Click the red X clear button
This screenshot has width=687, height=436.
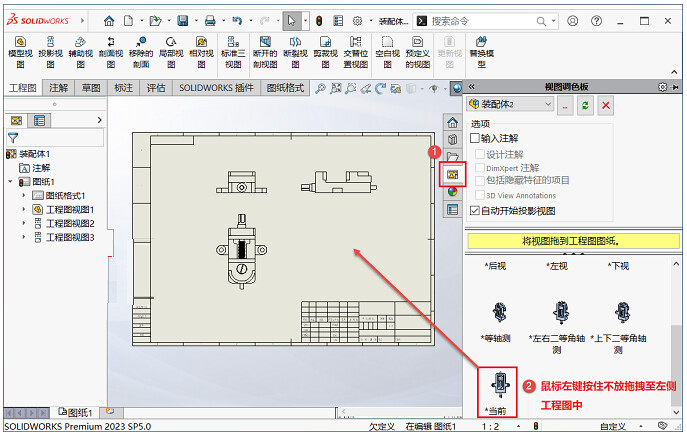point(605,104)
